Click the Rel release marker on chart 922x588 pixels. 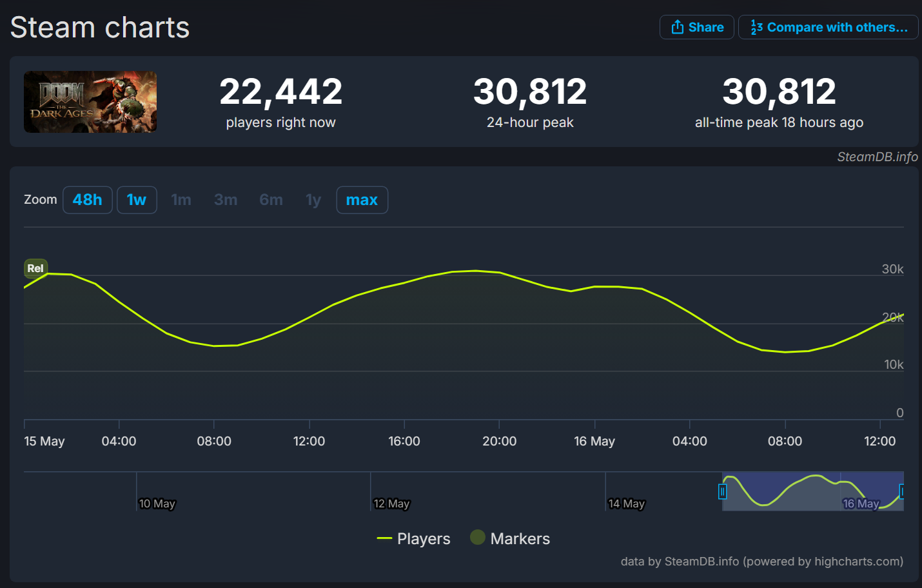(35, 268)
